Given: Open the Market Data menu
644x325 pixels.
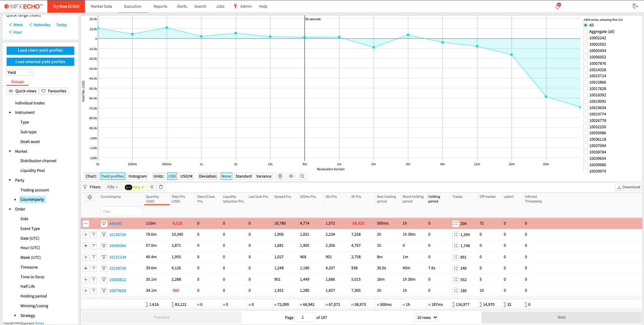Looking at the screenshot, I should click(x=101, y=6).
